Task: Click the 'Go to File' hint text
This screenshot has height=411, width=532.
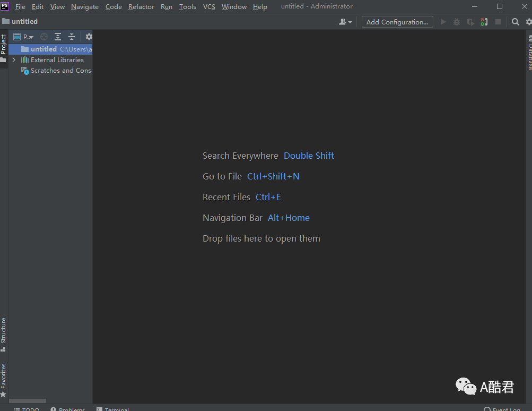Action: point(222,176)
